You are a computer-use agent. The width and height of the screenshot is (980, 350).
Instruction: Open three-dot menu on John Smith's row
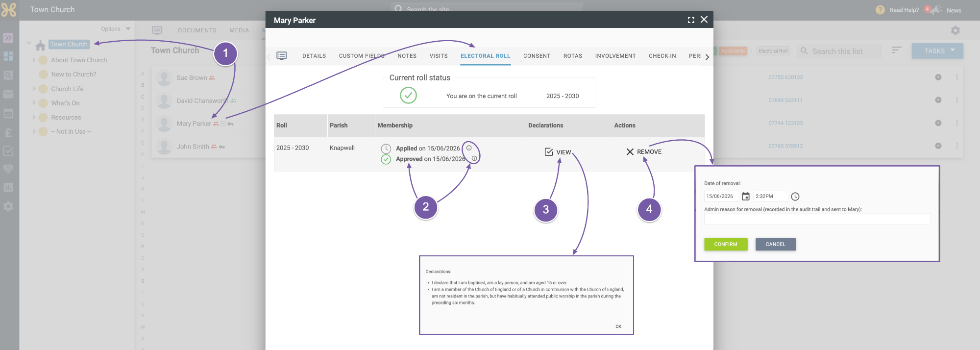957,146
